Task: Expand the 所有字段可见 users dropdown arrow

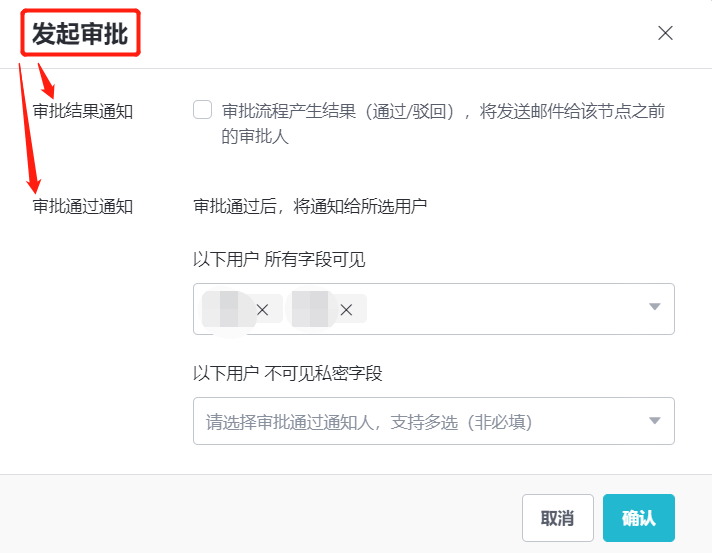Action: point(655,307)
